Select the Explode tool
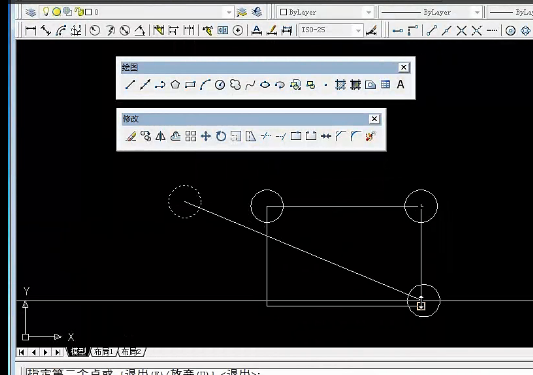533x375 pixels. click(x=371, y=136)
